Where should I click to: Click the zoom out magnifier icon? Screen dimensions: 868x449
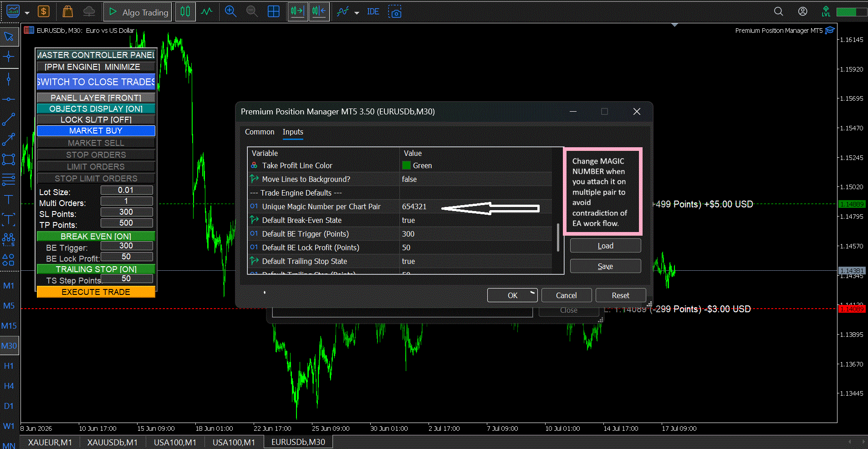click(x=252, y=11)
